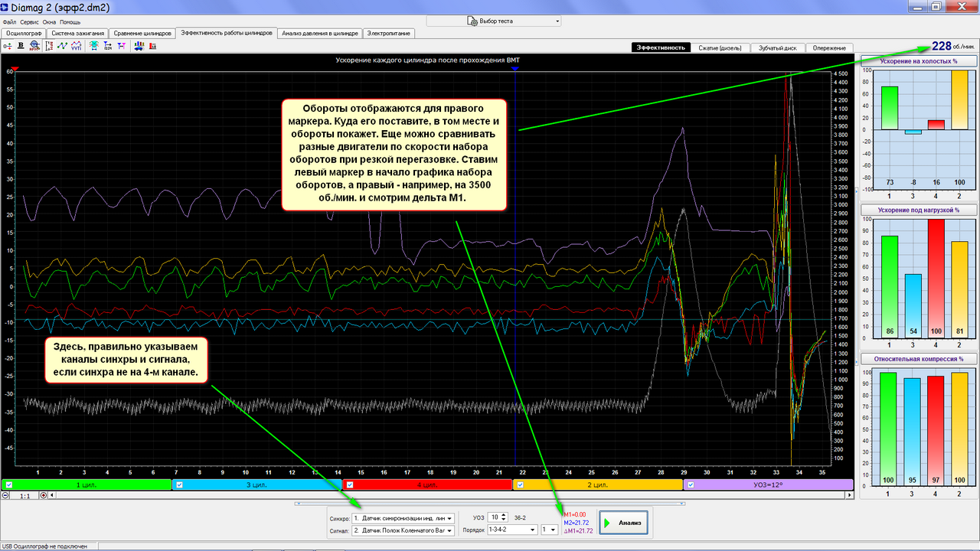Click the Ускорение на холостых % chart title
Image resolution: width=980 pixels, height=551 pixels.
(918, 60)
